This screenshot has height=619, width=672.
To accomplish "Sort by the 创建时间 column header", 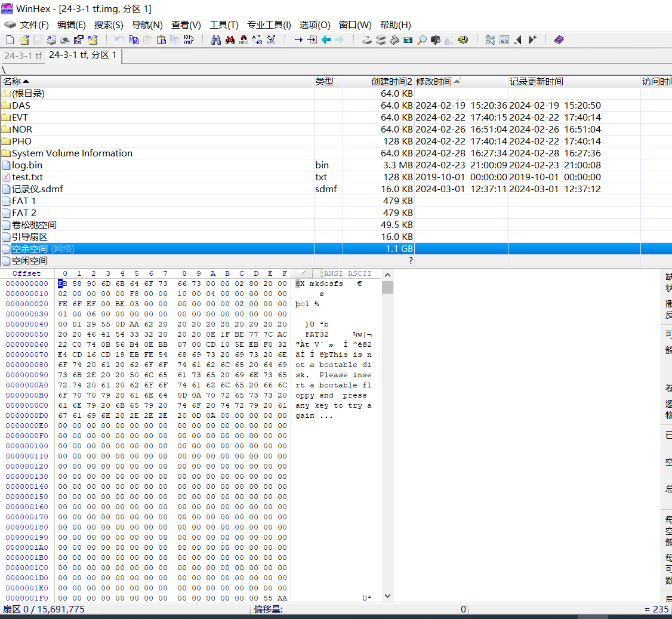I will (x=378, y=81).
